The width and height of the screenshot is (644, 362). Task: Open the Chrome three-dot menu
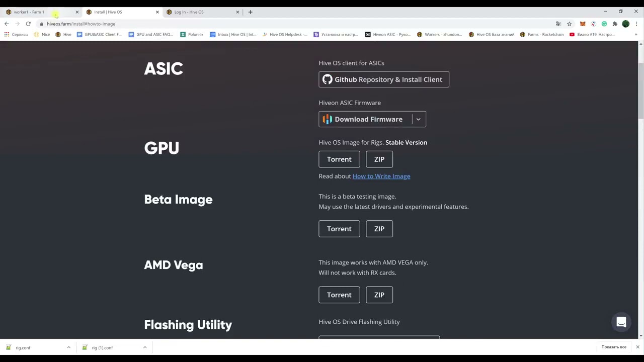point(636,24)
